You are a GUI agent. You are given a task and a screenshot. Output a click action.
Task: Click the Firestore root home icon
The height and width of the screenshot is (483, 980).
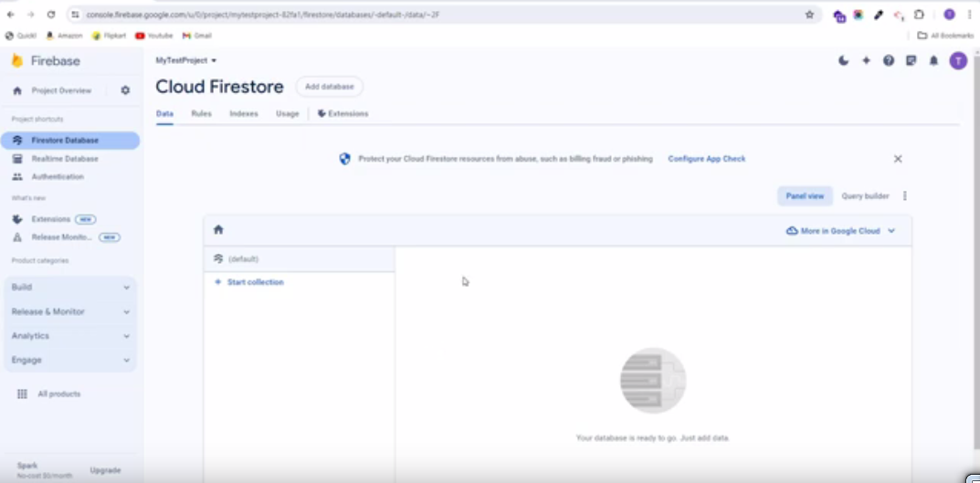(x=218, y=230)
